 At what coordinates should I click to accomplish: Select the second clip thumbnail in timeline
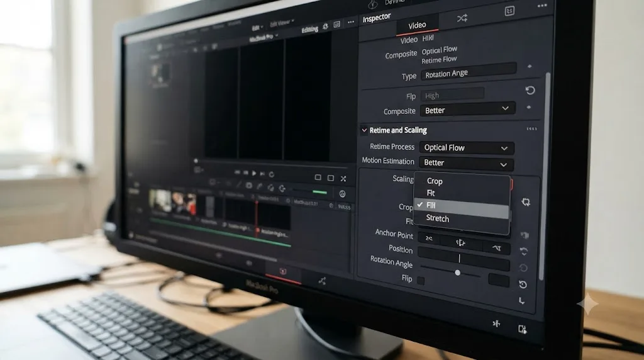tap(184, 203)
